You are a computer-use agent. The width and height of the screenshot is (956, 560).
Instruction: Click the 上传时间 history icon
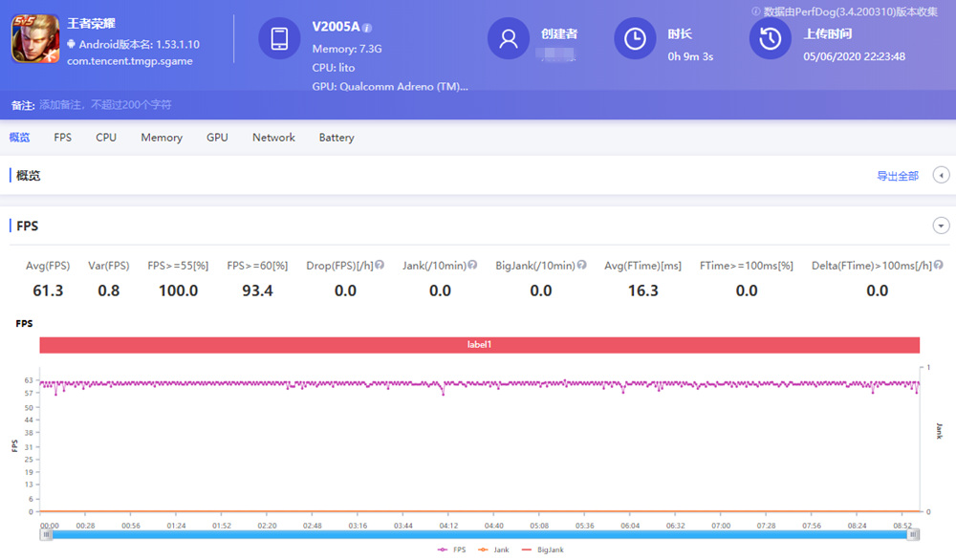click(x=770, y=39)
